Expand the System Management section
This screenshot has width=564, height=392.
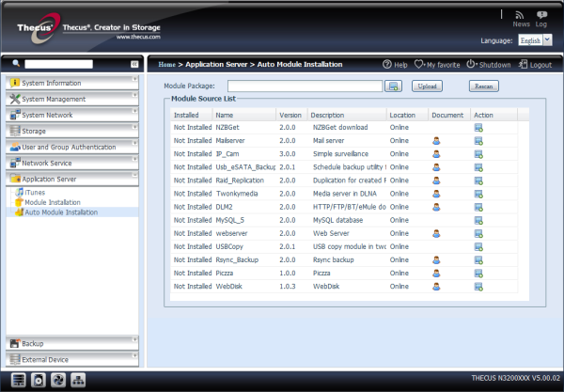tap(70, 99)
